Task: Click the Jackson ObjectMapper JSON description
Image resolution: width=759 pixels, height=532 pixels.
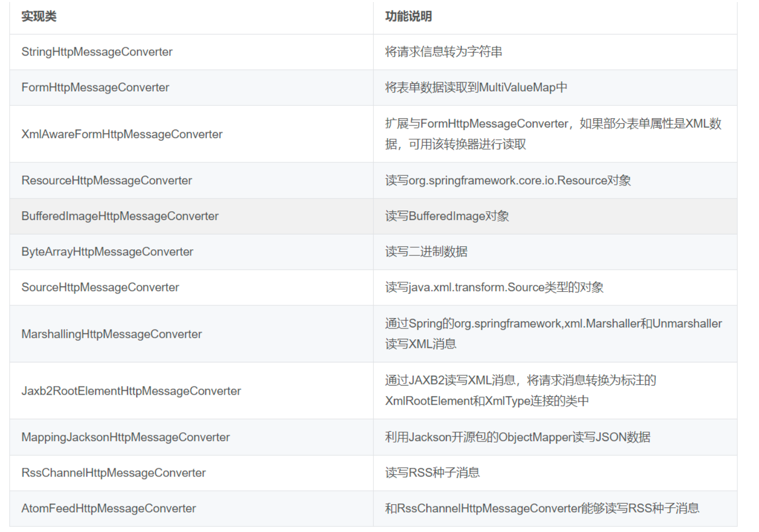Action: (517, 437)
